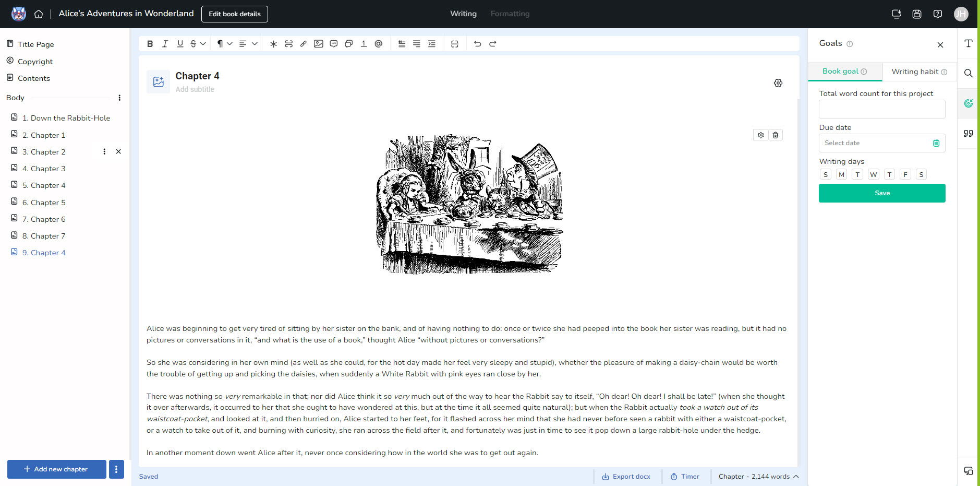Open chapter settings gear icon
Screen dimensions: 980x486
pyautogui.click(x=778, y=83)
